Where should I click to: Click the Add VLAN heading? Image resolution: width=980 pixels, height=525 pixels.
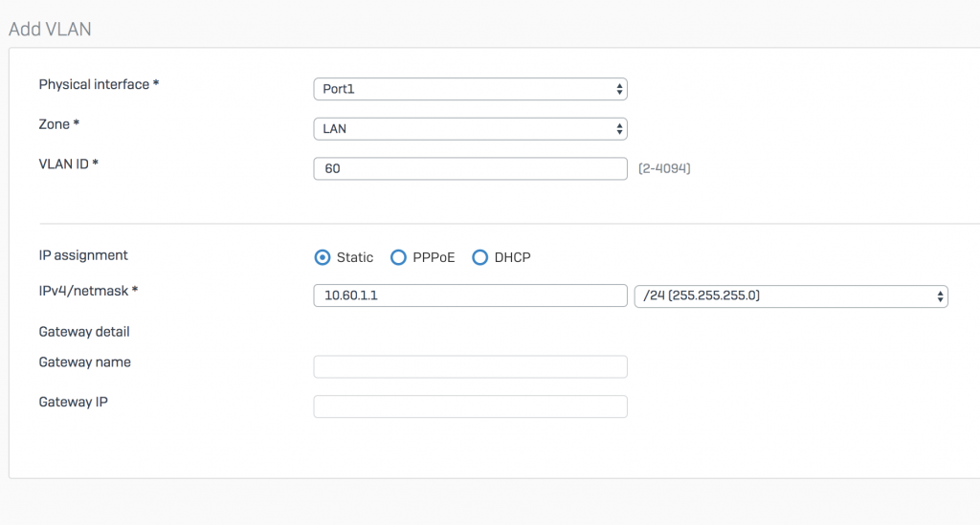point(50,30)
